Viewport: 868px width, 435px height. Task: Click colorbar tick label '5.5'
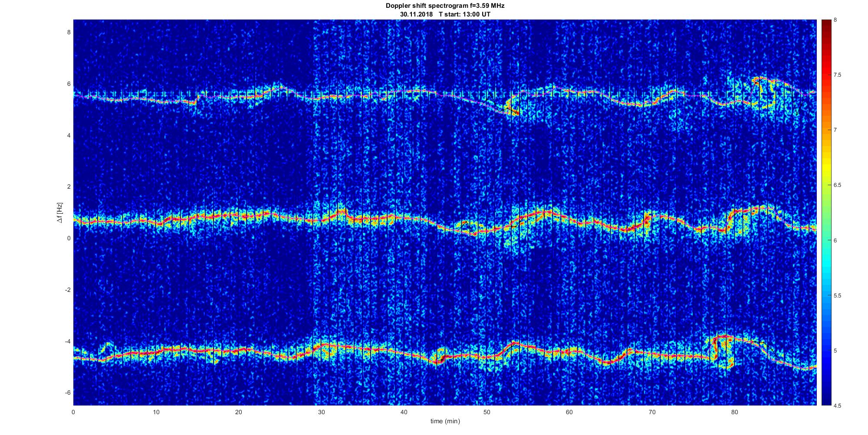coord(838,295)
